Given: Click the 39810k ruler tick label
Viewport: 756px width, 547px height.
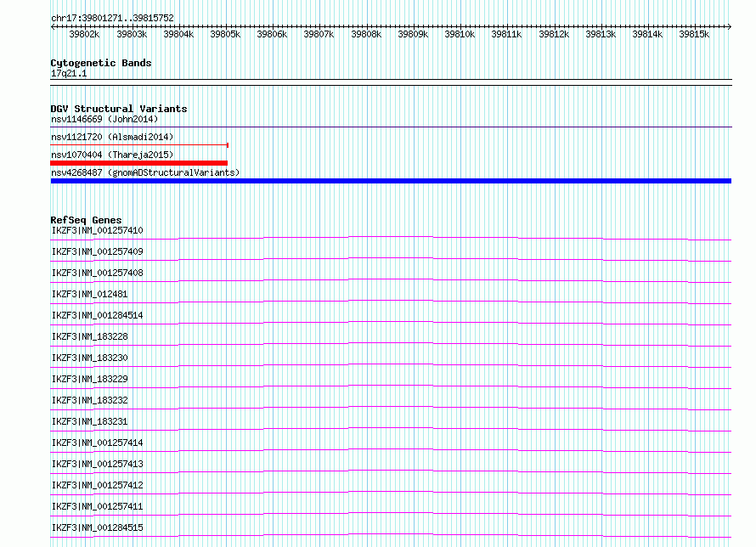Looking at the screenshot, I should pos(460,34).
